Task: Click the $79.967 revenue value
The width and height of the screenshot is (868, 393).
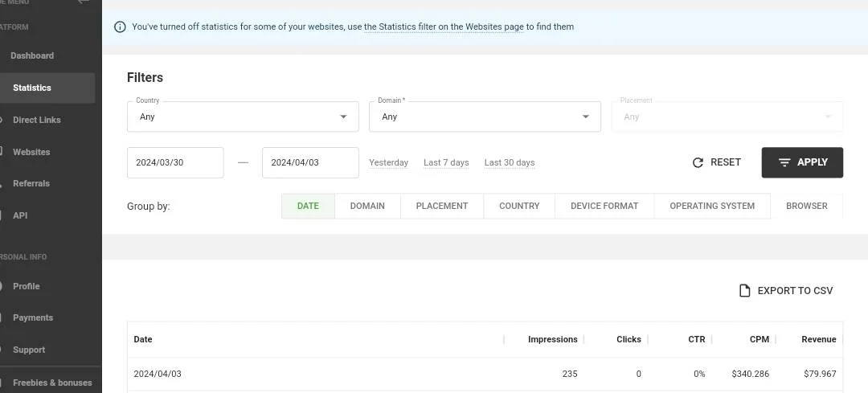Action: coord(820,375)
